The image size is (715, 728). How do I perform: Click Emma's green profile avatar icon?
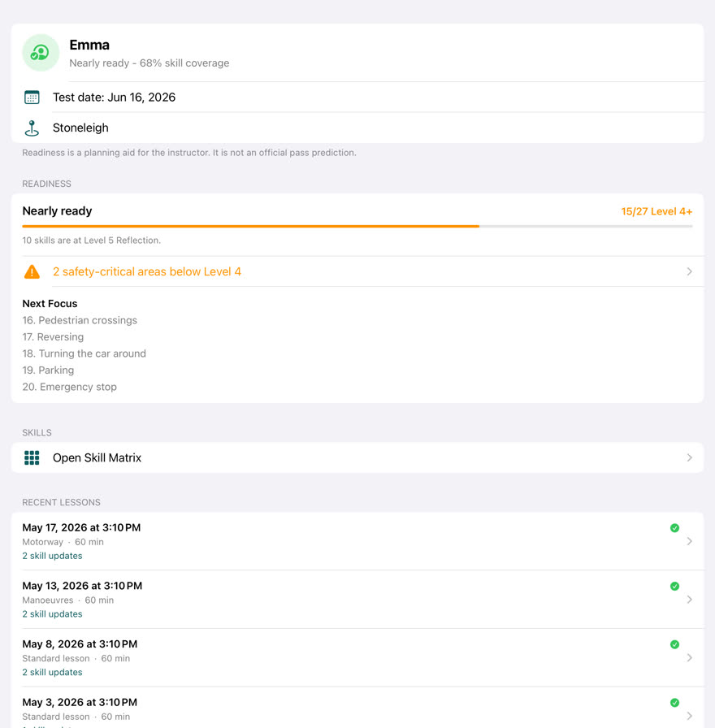click(x=41, y=53)
